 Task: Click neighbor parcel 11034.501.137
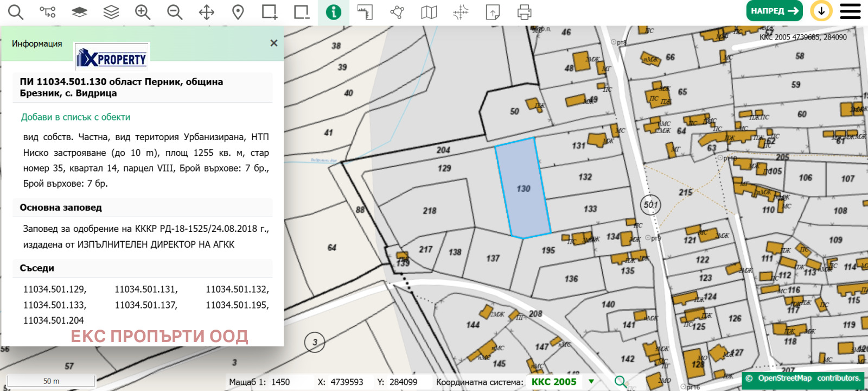(146, 305)
